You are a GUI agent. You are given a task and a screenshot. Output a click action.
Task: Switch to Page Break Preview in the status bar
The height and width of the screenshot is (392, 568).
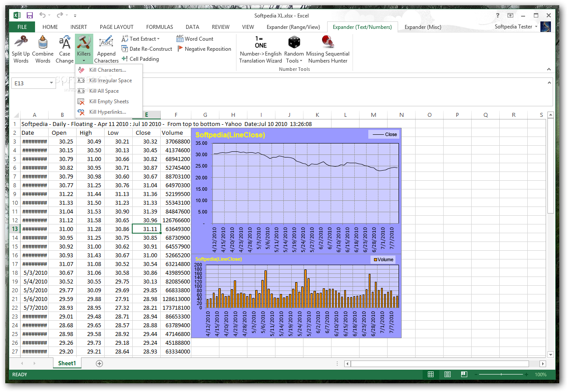pyautogui.click(x=464, y=374)
